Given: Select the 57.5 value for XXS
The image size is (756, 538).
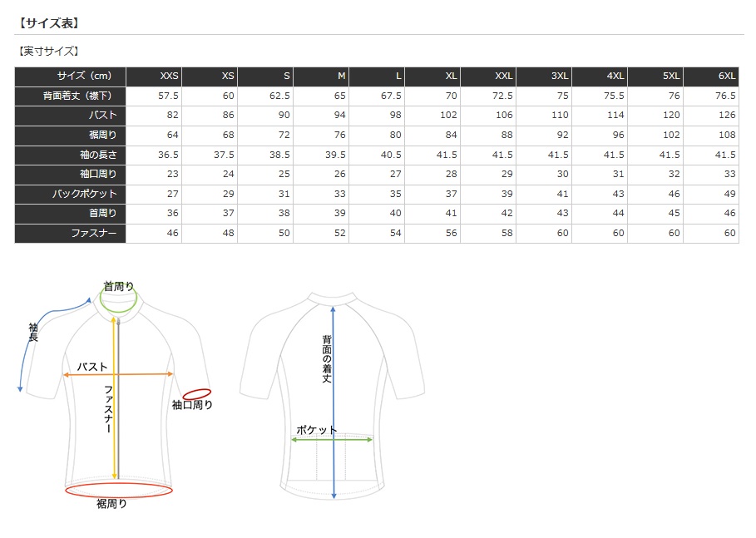Looking at the screenshot, I should pos(154,96).
